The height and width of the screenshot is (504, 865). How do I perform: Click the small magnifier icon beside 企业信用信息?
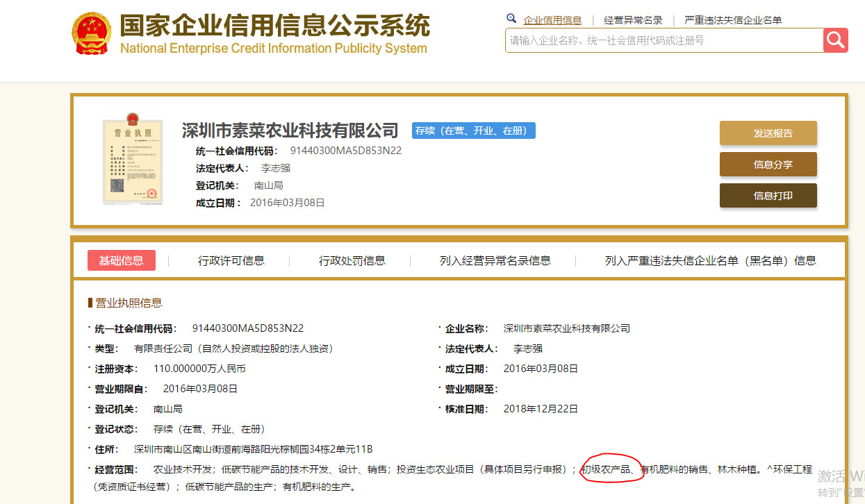pos(511,19)
